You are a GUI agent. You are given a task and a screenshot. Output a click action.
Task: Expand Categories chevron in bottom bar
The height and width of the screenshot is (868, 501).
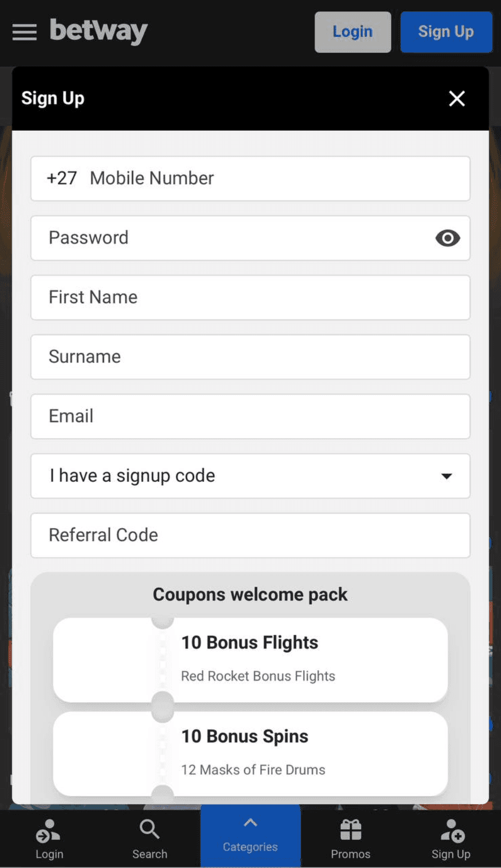pyautogui.click(x=250, y=823)
